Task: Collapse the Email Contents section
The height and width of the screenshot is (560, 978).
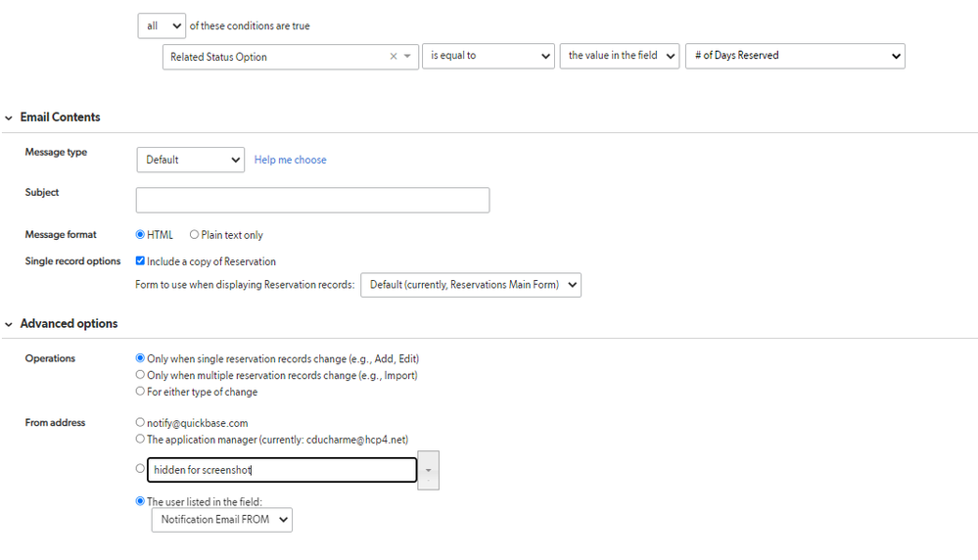Action: 9,117
